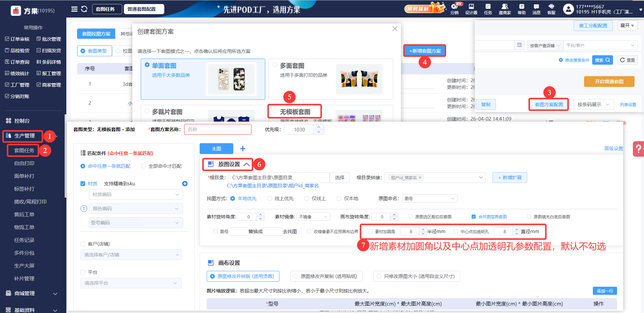The height and width of the screenshot is (313, 644).
Task: Click 添加一行 button
Action: click(605, 291)
